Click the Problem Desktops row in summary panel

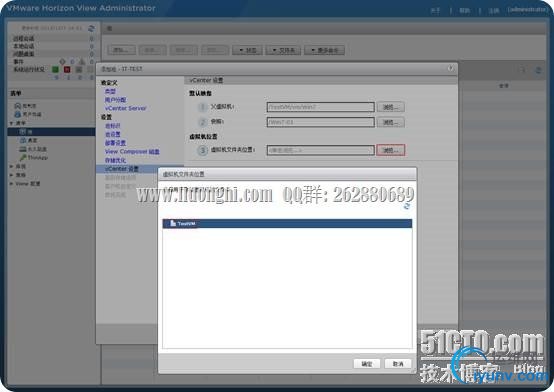tap(53, 54)
